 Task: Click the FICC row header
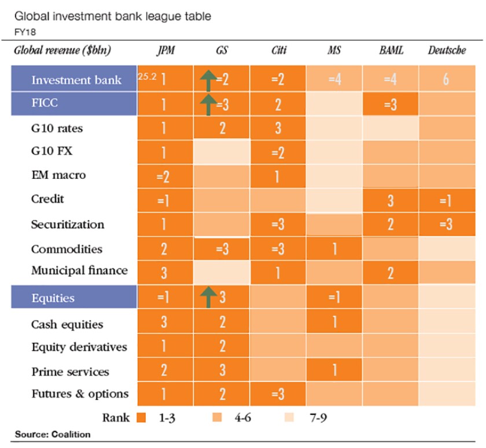74,104
